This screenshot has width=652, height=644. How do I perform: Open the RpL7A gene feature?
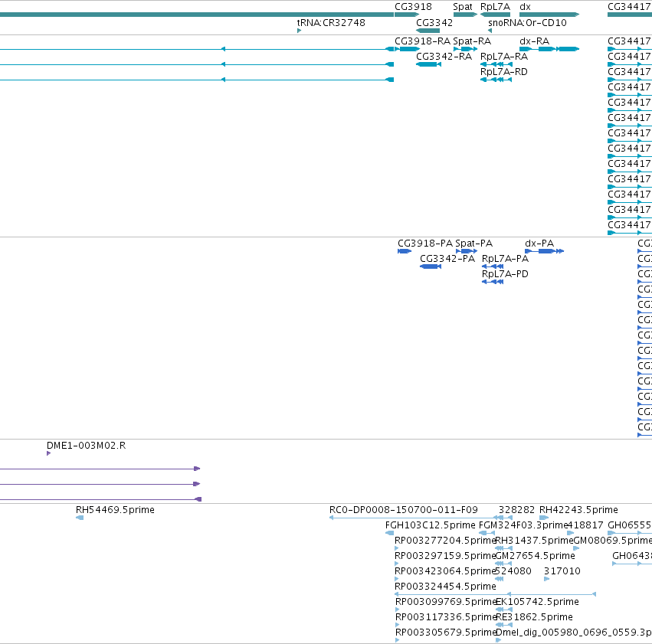[495, 15]
